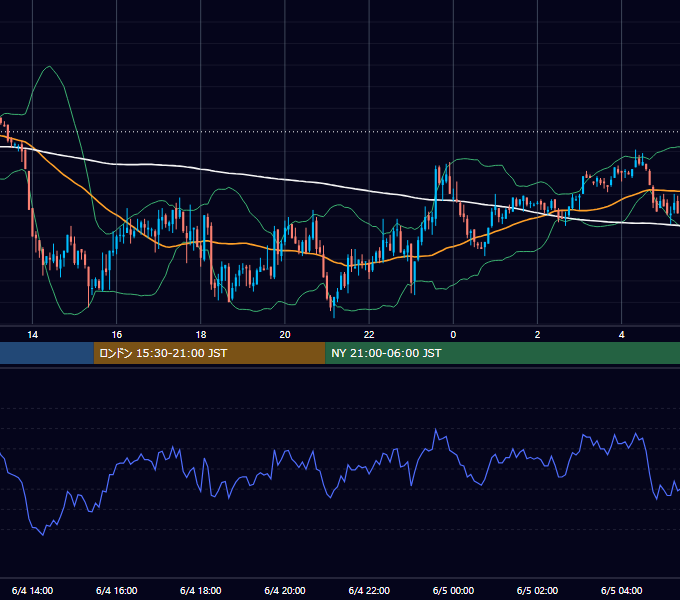This screenshot has width=680, height=600.
Task: Click the 6/5 00:00 label on indicator axis
Action: pyautogui.click(x=453, y=590)
